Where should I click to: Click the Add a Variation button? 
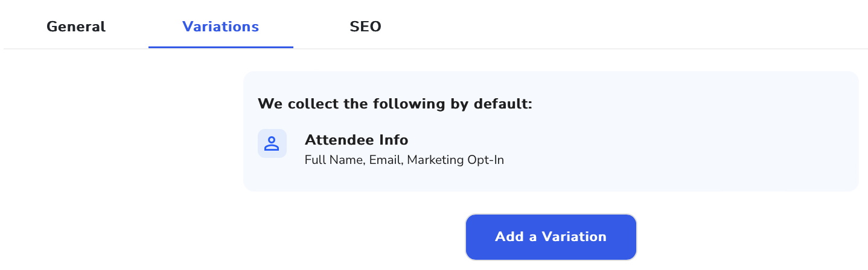pos(551,237)
